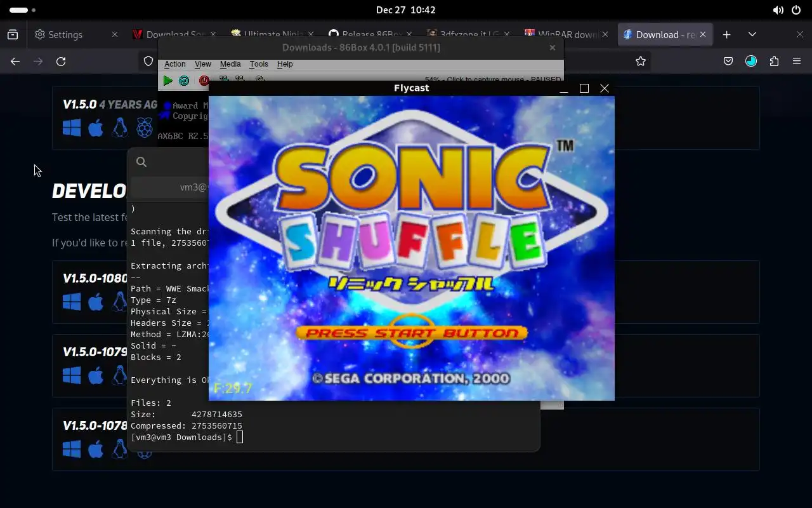Screen dimensions: 812x508
Task: Open the system power menu icon
Action: click(x=796, y=10)
